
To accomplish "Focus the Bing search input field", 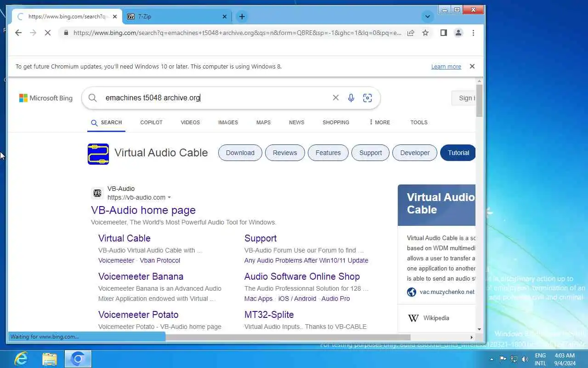I will [216, 98].
